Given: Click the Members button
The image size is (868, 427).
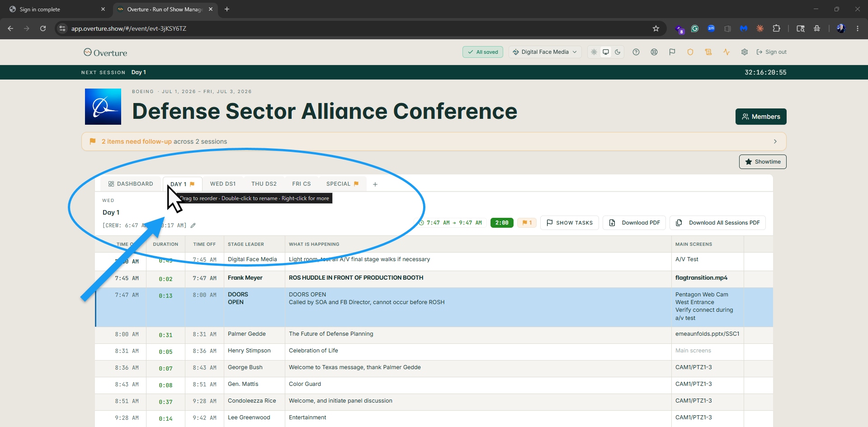Looking at the screenshot, I should (x=761, y=117).
